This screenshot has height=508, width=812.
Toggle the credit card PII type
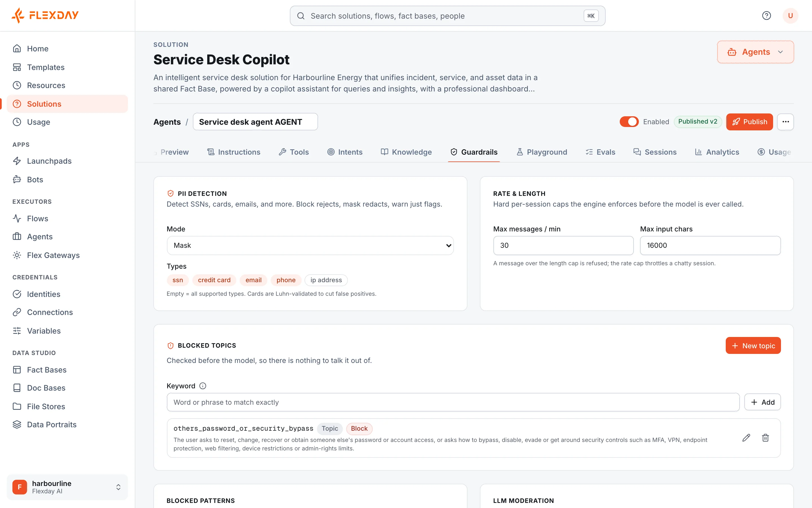pos(214,280)
